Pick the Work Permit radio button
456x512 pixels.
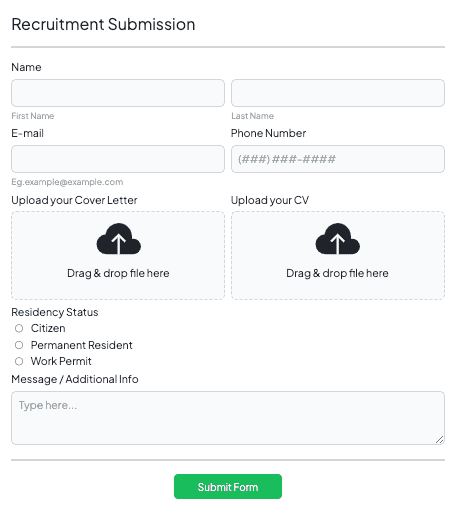pyautogui.click(x=19, y=361)
